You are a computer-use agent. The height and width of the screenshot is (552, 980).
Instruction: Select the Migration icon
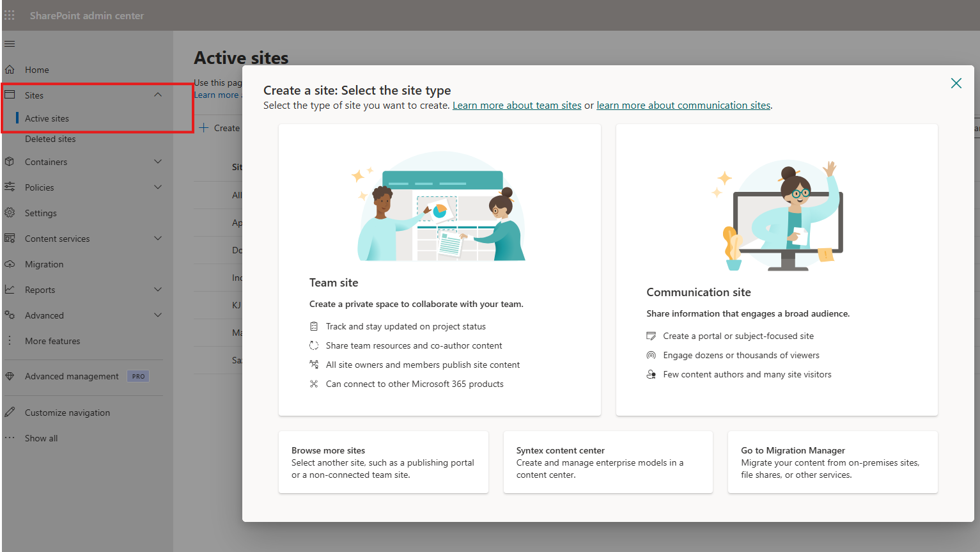pyautogui.click(x=10, y=264)
